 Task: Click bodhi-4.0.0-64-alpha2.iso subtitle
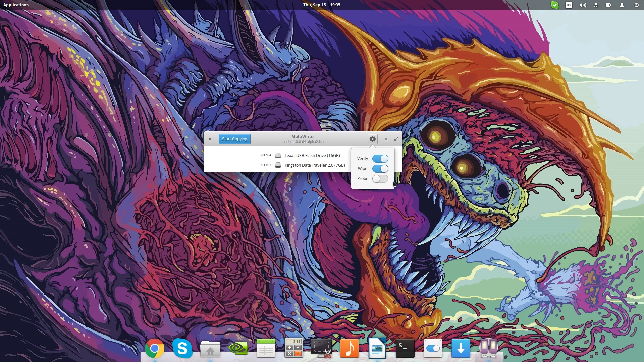[x=303, y=142]
